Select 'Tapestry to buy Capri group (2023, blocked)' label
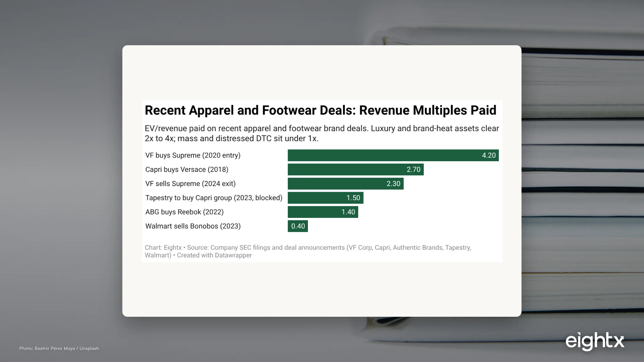 tap(214, 198)
